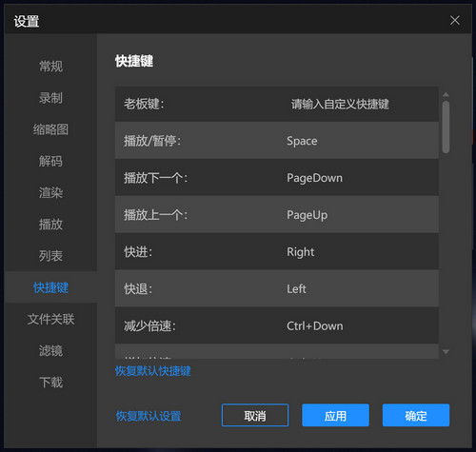This screenshot has height=452, width=476.
Task: Click the 恢复默认快捷键 link
Action: (152, 371)
